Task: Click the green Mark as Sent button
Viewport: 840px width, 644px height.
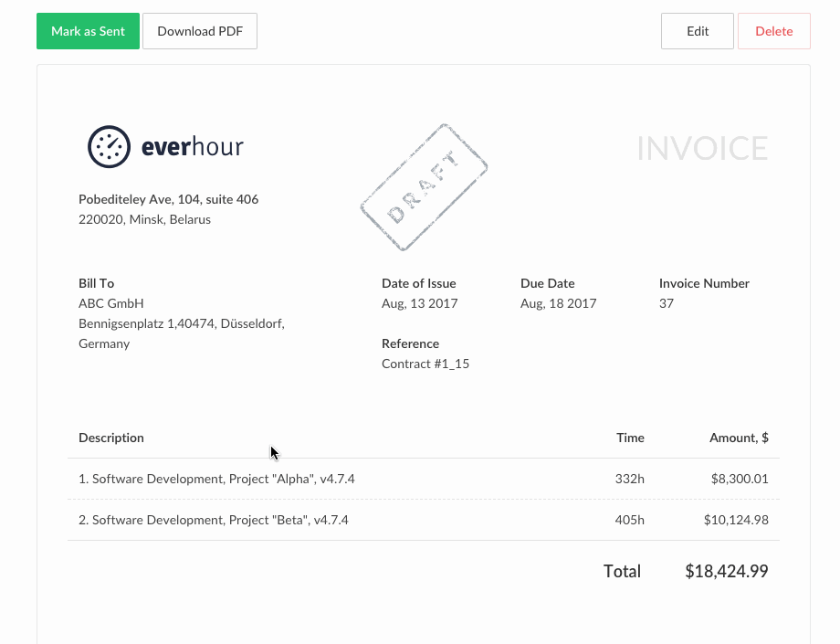Action: coord(88,31)
